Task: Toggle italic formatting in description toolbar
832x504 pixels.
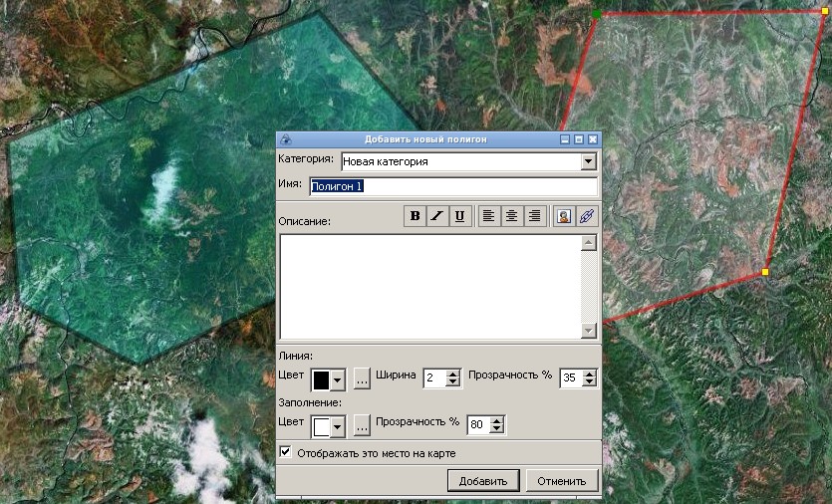Action: point(436,216)
